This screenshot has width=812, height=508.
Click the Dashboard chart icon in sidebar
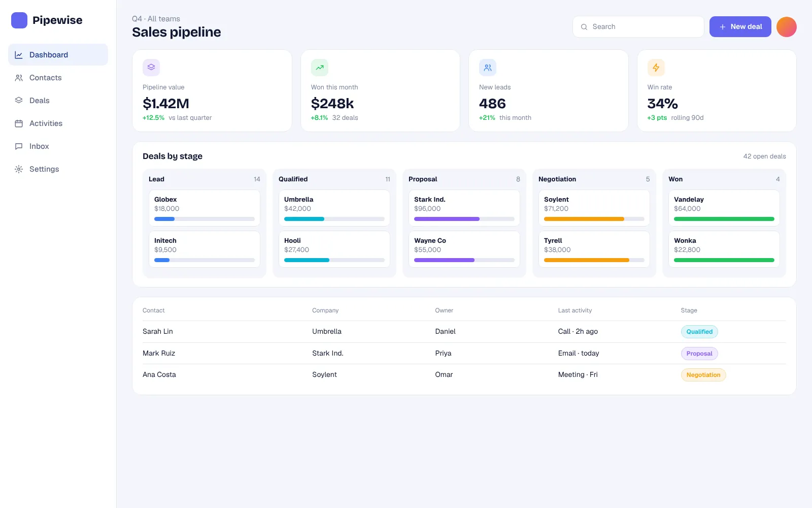[19, 55]
